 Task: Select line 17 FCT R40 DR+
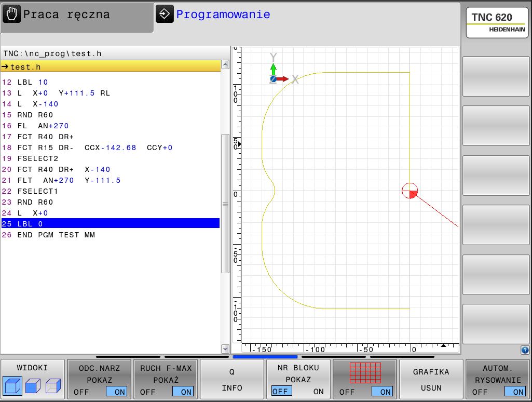(111, 137)
